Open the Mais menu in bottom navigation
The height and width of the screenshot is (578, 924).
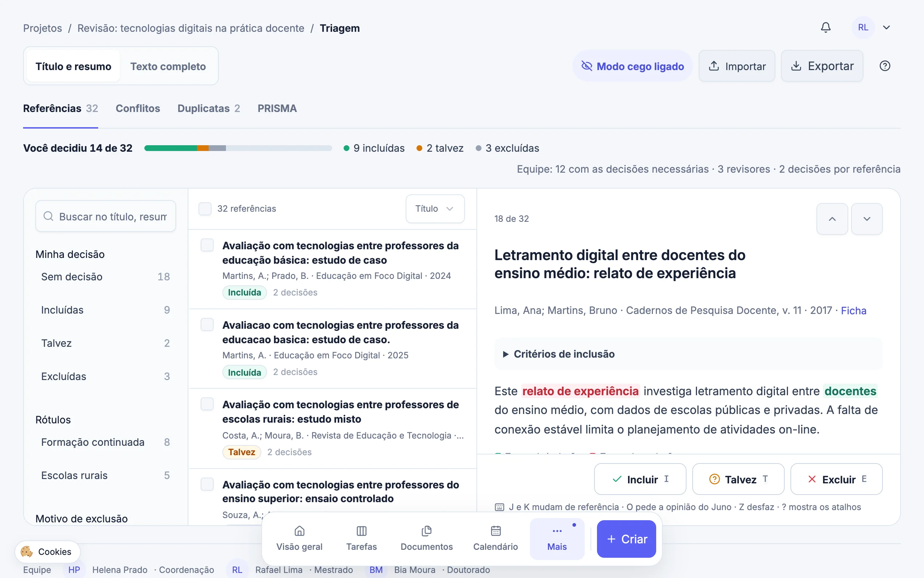tap(557, 539)
